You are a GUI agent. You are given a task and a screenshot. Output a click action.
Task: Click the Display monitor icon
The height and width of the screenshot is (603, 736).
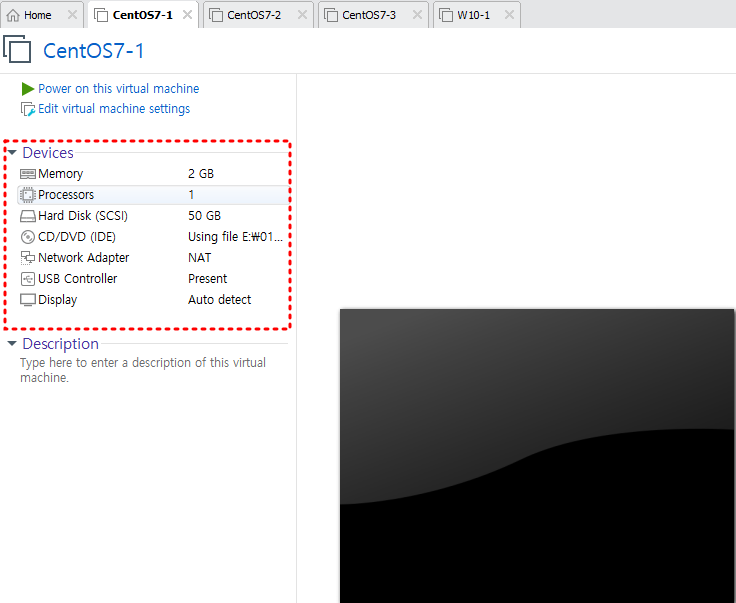(x=28, y=300)
